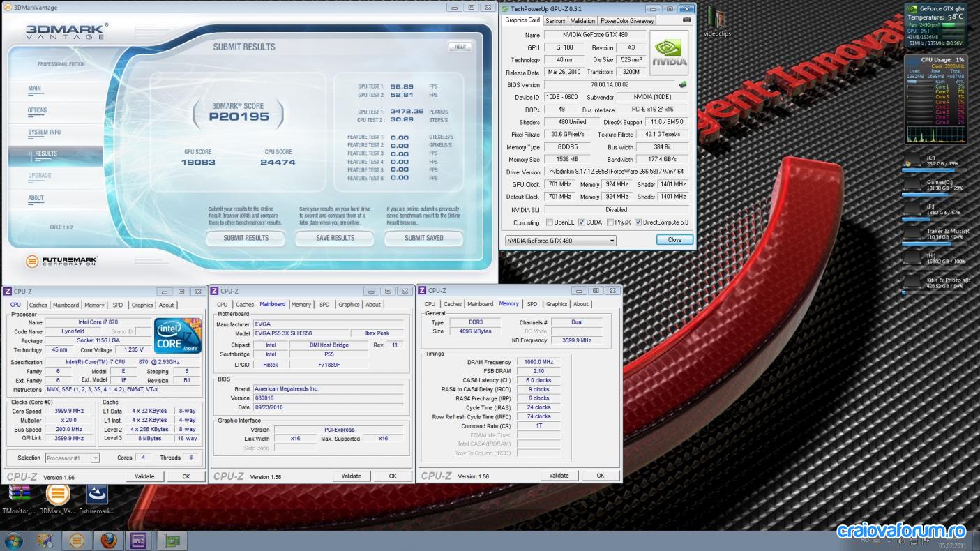Open the NVIDIA GeForce GTX 480 GPU dropdown
This screenshot has height=551, width=980.
pos(561,241)
